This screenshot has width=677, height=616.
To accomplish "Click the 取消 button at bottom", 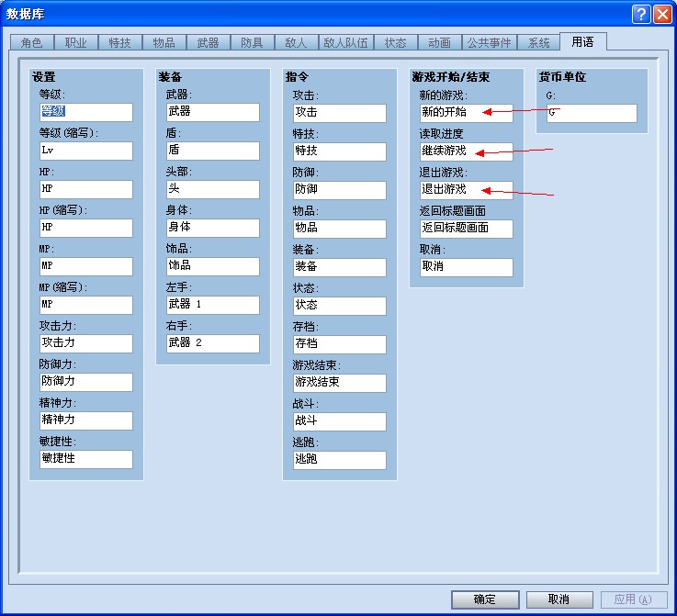I will click(x=559, y=599).
